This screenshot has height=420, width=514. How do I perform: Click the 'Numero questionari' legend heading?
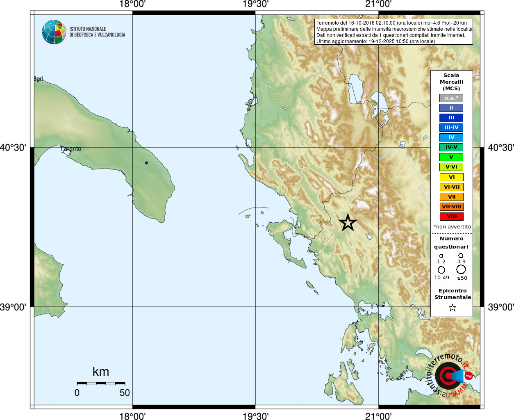click(451, 243)
